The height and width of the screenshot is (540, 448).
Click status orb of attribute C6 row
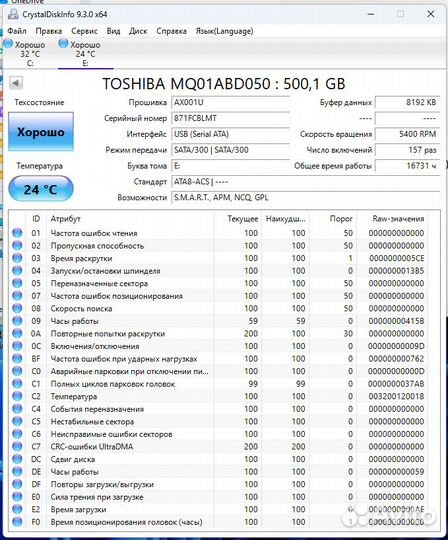pyautogui.click(x=17, y=434)
